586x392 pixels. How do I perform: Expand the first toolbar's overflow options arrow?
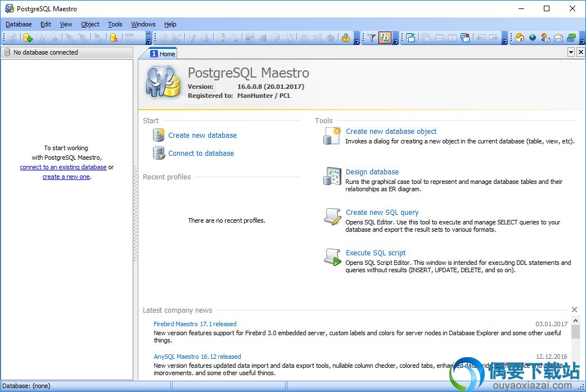pyautogui.click(x=148, y=38)
